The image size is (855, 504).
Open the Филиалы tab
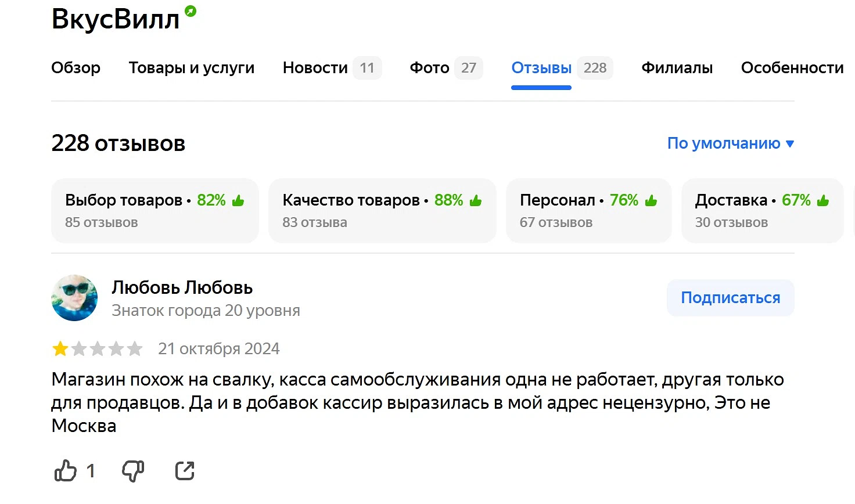(677, 68)
